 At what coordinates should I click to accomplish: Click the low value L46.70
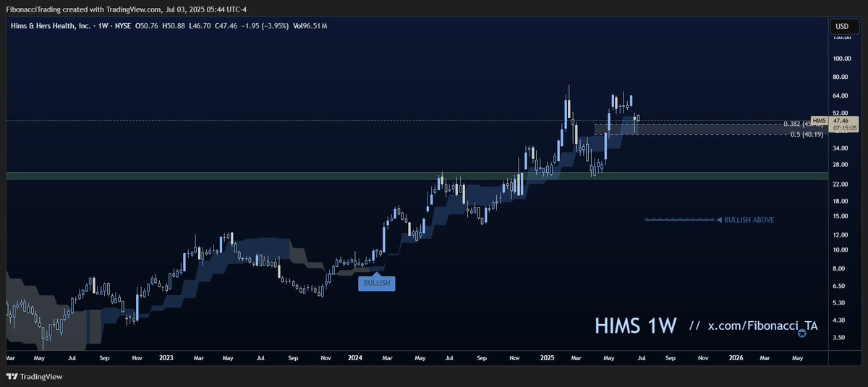(x=200, y=26)
